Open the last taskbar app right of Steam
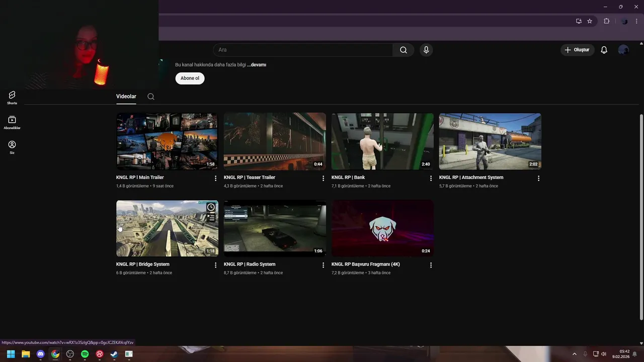Image resolution: width=644 pixels, height=362 pixels. pos(129,354)
